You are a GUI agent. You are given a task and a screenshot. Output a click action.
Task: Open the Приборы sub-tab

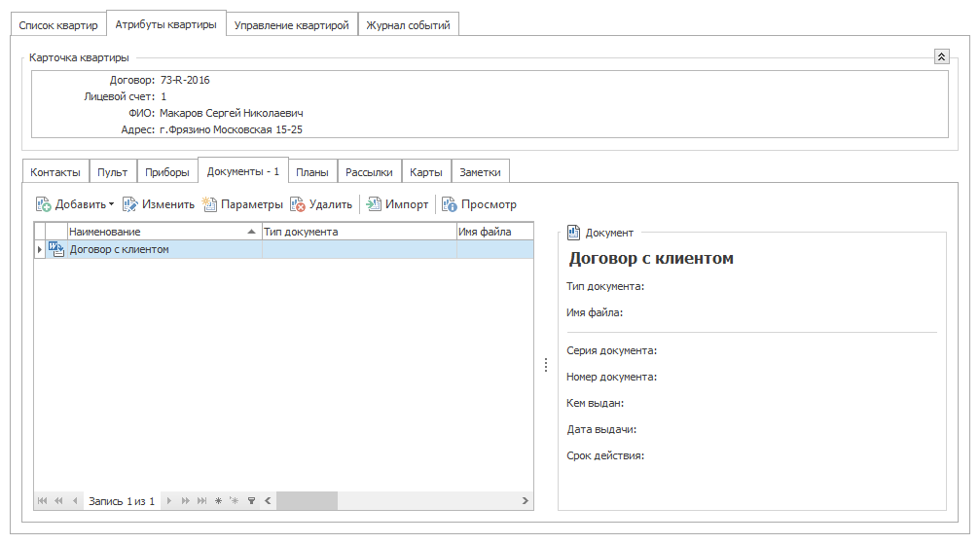pyautogui.click(x=166, y=172)
